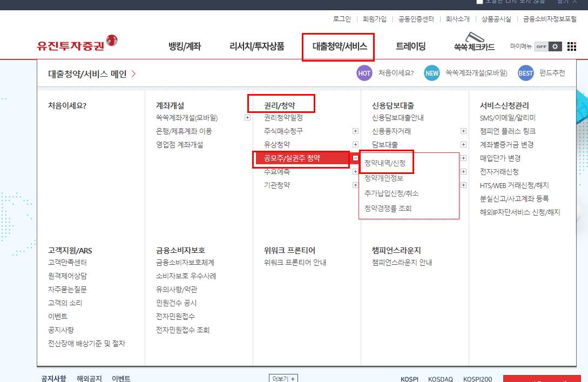Click the BEST badge beside 펀드추천
588x382 pixels.
[525, 73]
